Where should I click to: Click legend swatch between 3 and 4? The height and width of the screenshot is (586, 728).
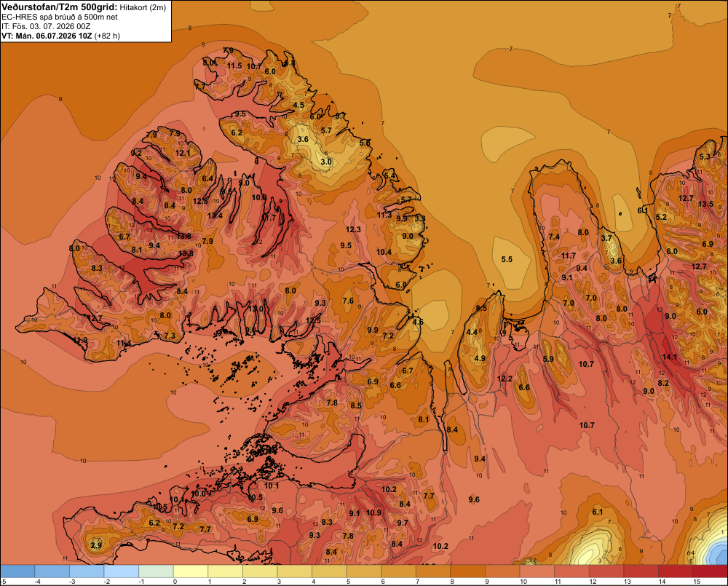294,571
